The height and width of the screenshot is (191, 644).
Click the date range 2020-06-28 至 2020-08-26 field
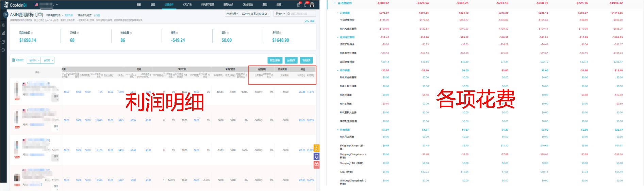point(254,14)
